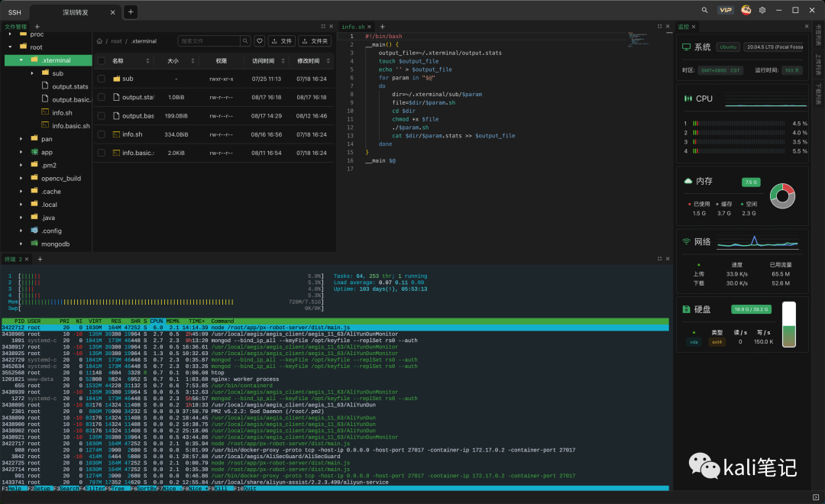Click the 文件 upload button
This screenshot has width=825, height=504.
[x=282, y=41]
